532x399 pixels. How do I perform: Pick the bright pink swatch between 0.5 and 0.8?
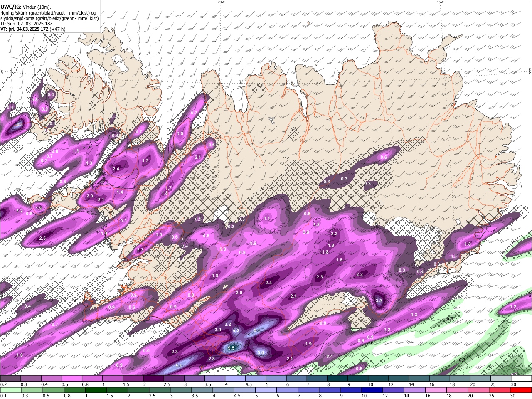point(71,379)
